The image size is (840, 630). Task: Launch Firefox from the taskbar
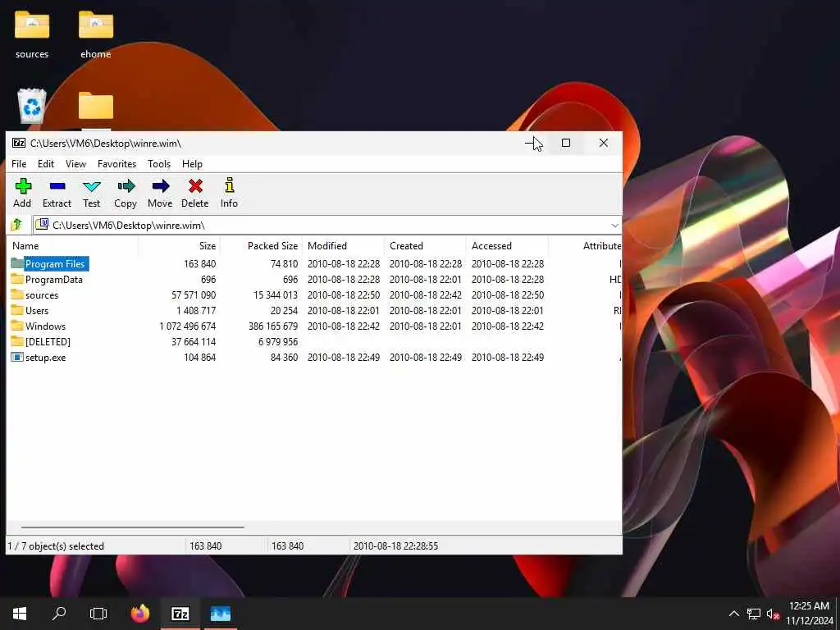tap(140, 614)
